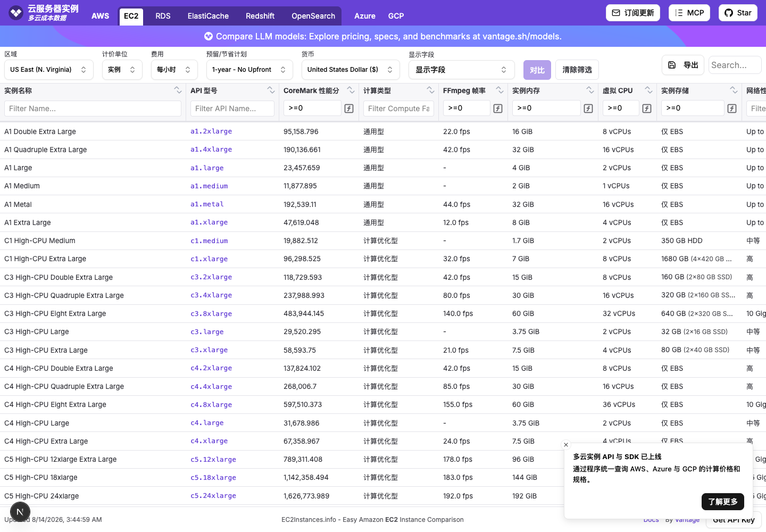This screenshot has width=766, height=532.
Task: Open CoreMark filter function icon
Action: point(349,109)
